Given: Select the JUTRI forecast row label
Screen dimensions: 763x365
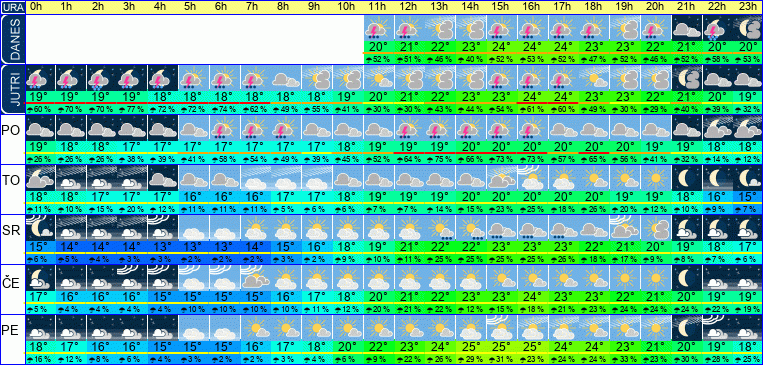Looking at the screenshot, I should pos(12,90).
